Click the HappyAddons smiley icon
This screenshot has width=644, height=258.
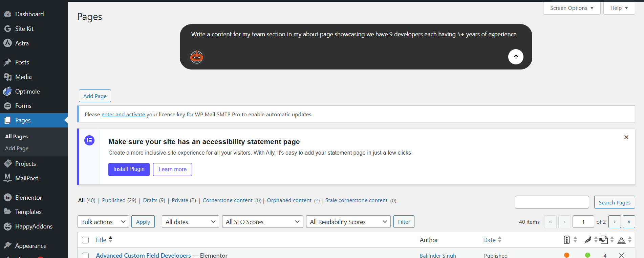[7, 226]
